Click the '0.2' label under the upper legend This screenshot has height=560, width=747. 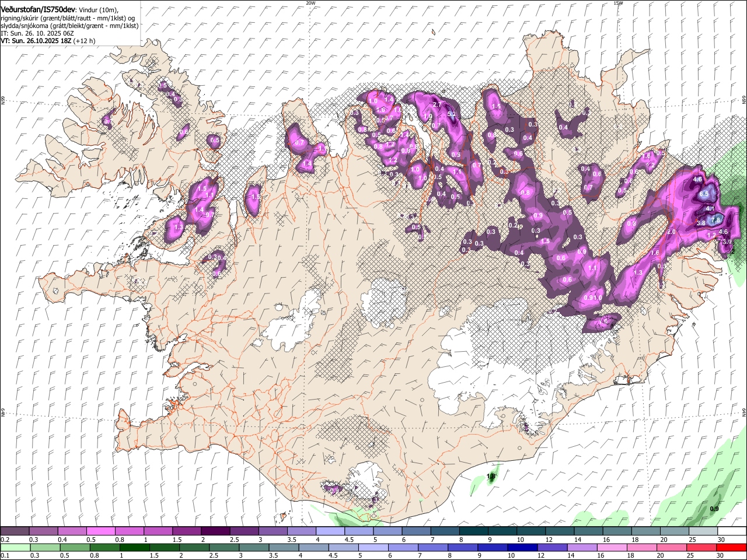[x=4, y=540]
